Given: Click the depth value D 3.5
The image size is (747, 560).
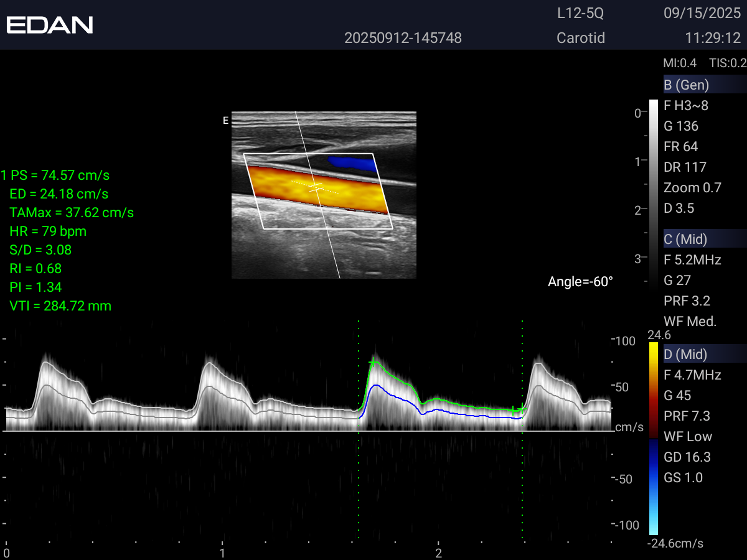Looking at the screenshot, I should pyautogui.click(x=679, y=208).
